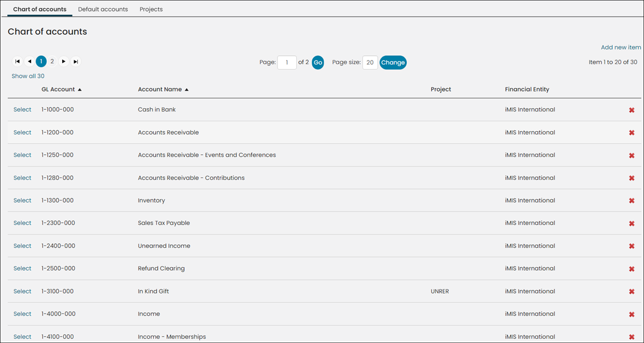The width and height of the screenshot is (644, 343).
Task: Delete the In Kind Gift row
Action: coord(632,292)
